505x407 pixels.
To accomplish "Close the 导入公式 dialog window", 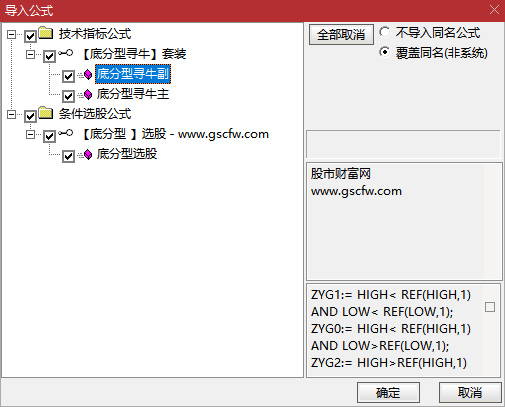I will [494, 10].
